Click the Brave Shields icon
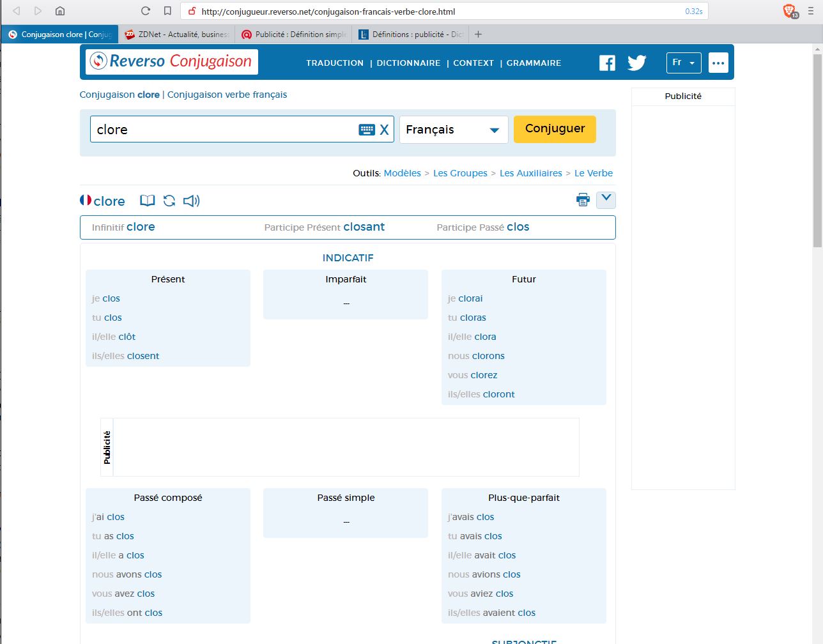Image resolution: width=823 pixels, height=644 pixels. [790, 11]
